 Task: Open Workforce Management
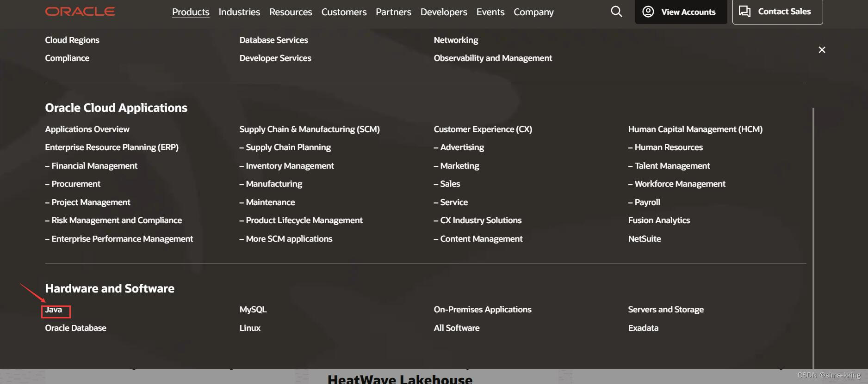click(677, 184)
